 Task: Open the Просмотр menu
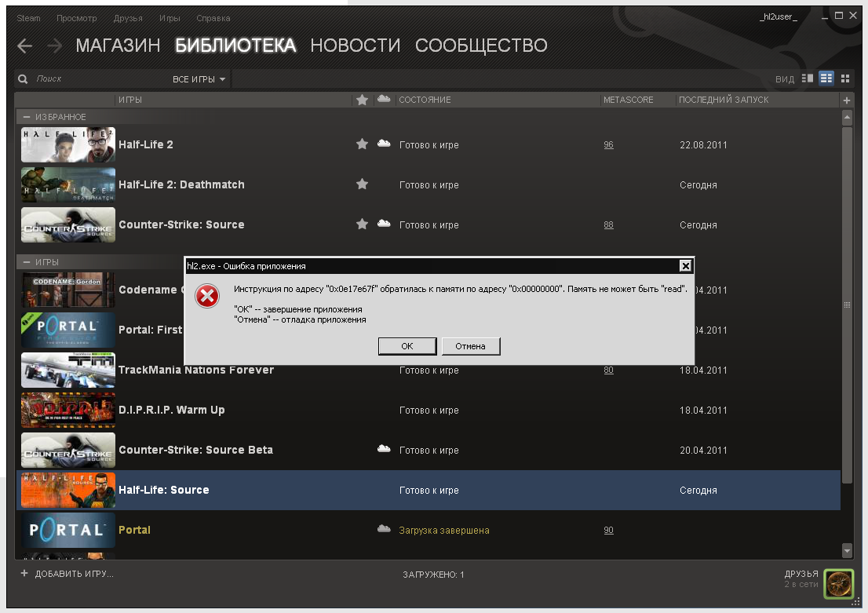(x=76, y=18)
